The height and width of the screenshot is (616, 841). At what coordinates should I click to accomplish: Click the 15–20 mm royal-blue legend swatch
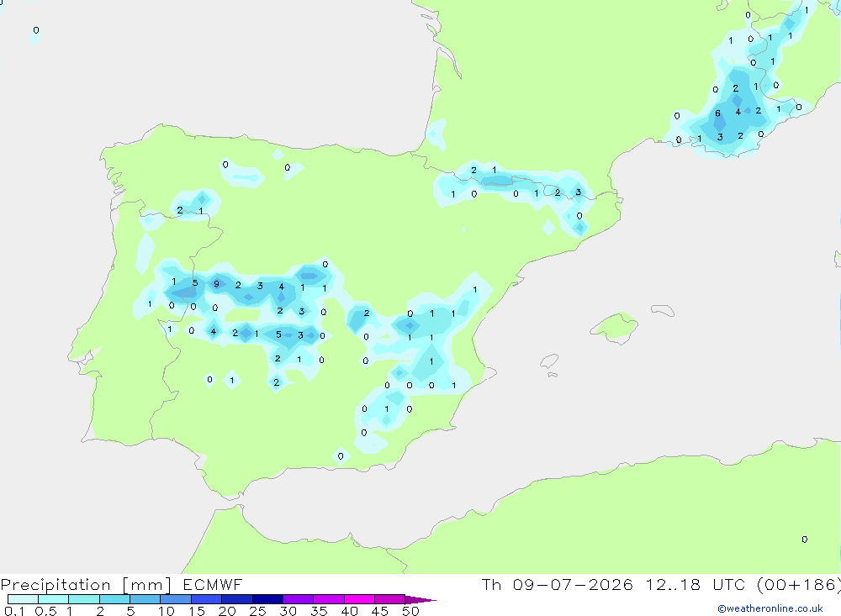click(x=207, y=599)
